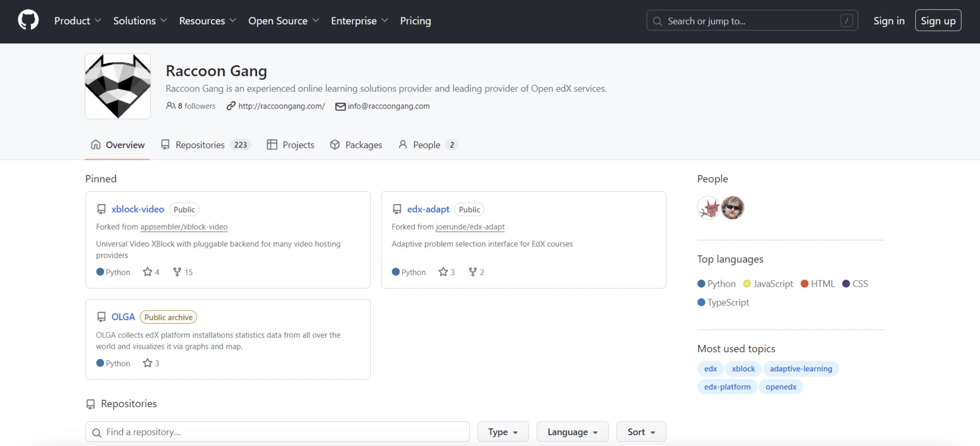
Task: Click the edx-adapt repository icon
Action: pos(397,209)
